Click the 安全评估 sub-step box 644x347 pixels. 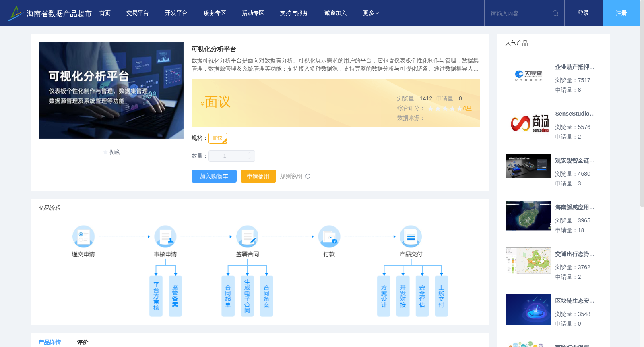(422, 296)
